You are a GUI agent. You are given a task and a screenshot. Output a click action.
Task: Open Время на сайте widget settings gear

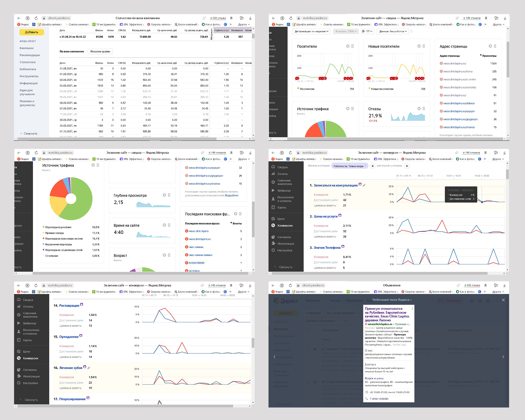164,225
